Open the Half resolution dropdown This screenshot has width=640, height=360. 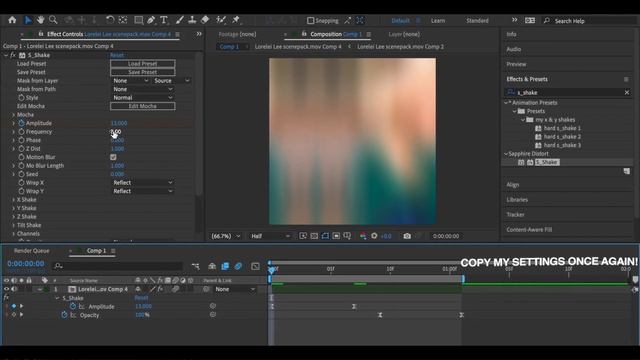270,236
